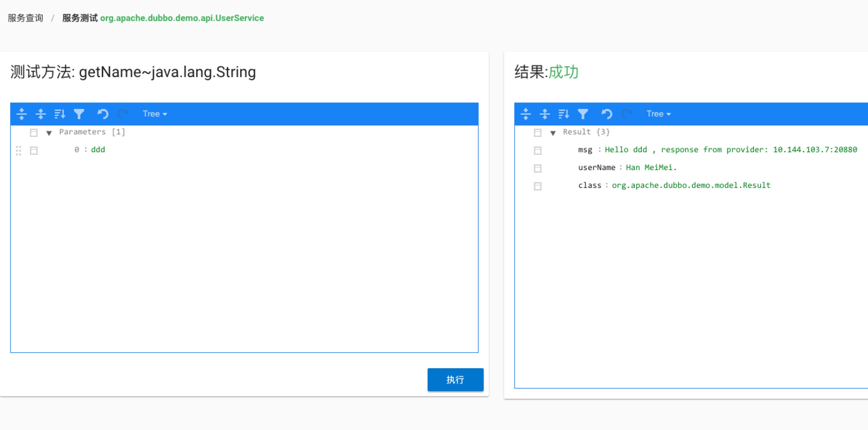Click the parameter value 'ddd' to edit it
Image resolution: width=868 pixels, height=430 pixels.
point(98,149)
